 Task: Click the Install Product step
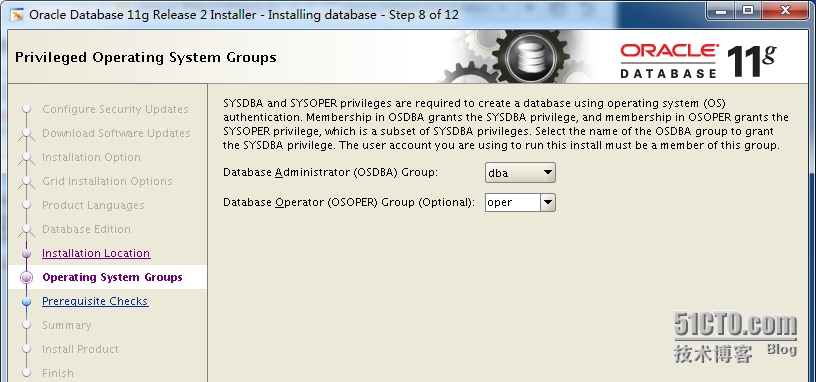click(x=80, y=349)
